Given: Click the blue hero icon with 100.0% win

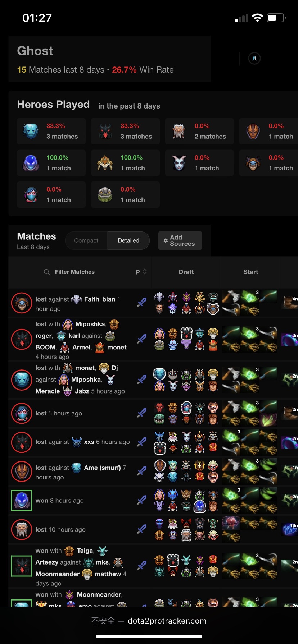Looking at the screenshot, I should click(x=31, y=163).
